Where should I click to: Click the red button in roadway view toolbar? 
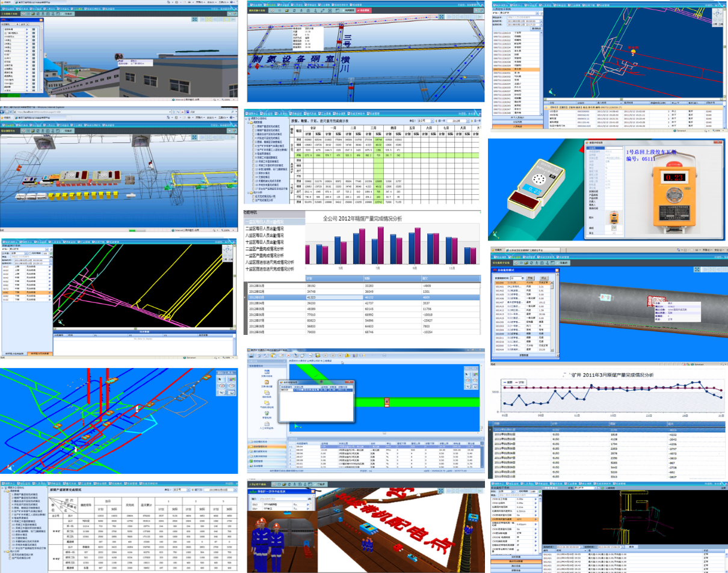[363, 10]
